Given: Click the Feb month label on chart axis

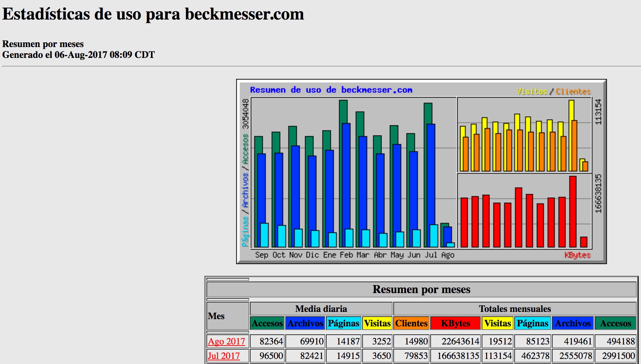Looking at the screenshot, I should [346, 255].
